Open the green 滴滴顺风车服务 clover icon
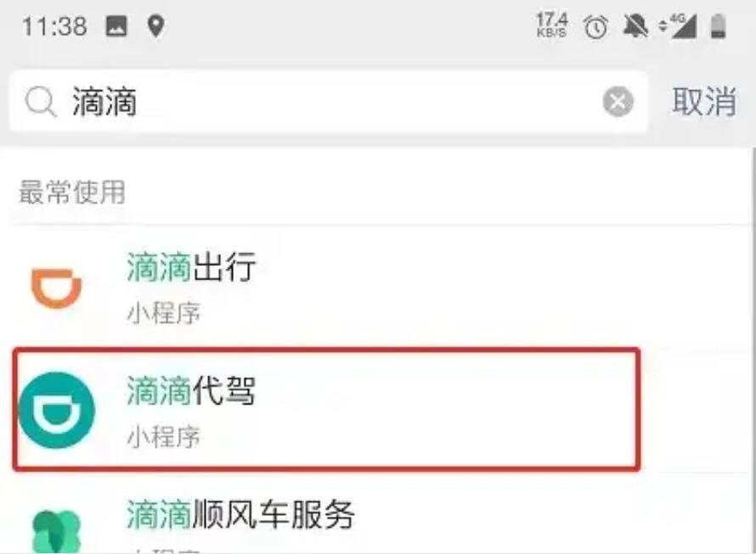The height and width of the screenshot is (554, 756). pyautogui.click(x=56, y=531)
